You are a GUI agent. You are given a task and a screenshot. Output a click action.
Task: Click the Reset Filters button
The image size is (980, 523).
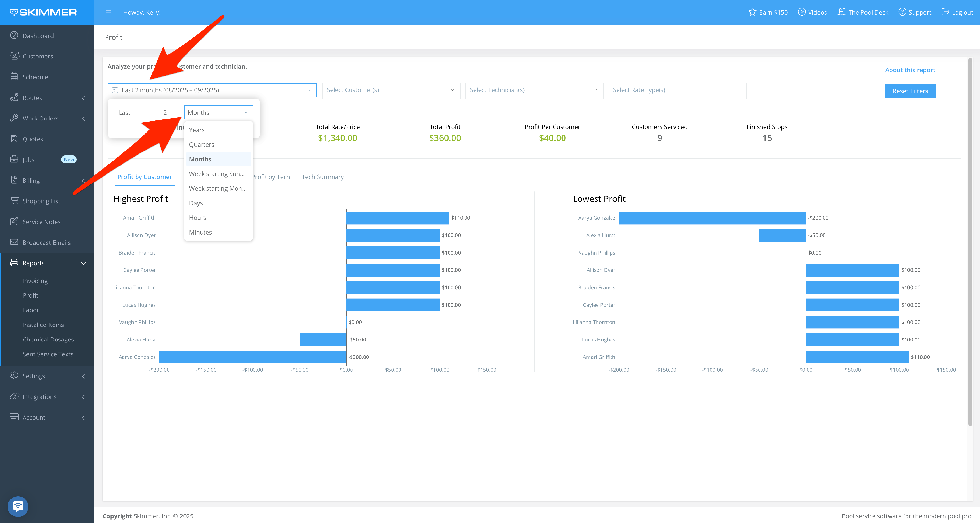pos(910,91)
